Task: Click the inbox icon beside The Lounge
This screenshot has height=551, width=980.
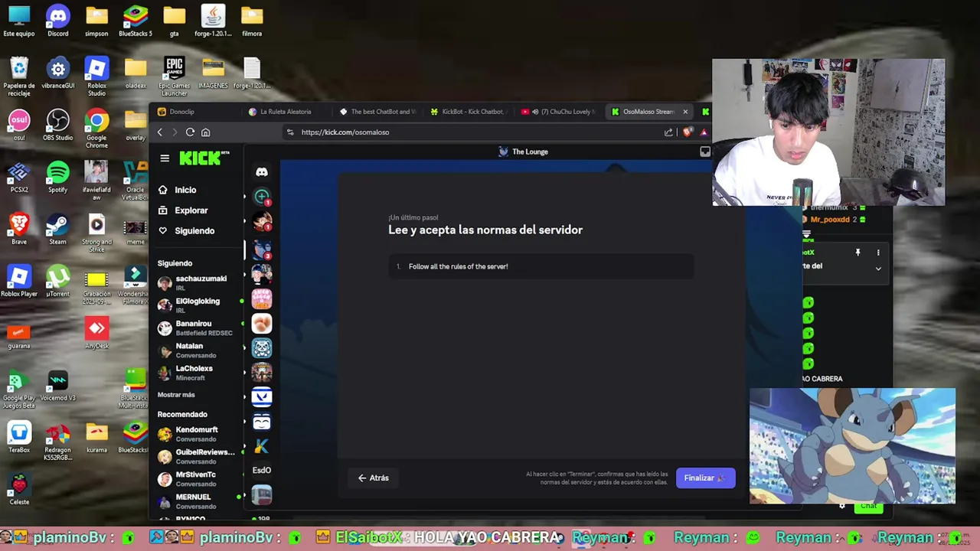Action: (705, 152)
